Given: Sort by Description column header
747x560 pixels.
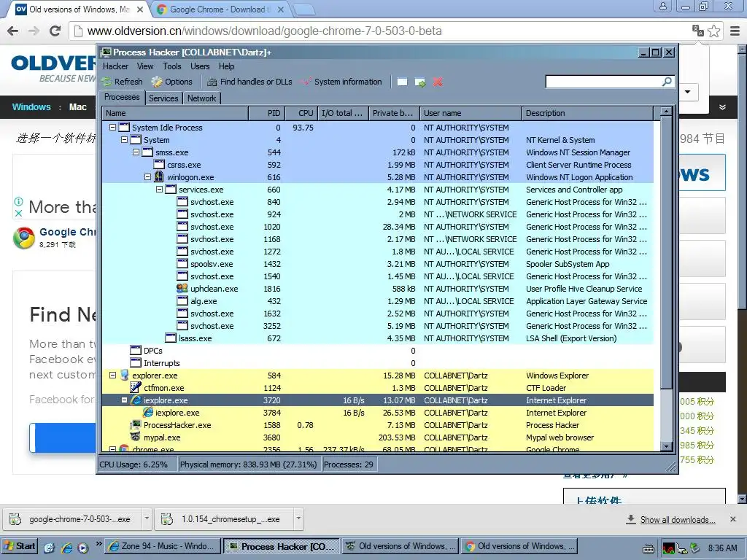Looking at the screenshot, I should coord(588,113).
